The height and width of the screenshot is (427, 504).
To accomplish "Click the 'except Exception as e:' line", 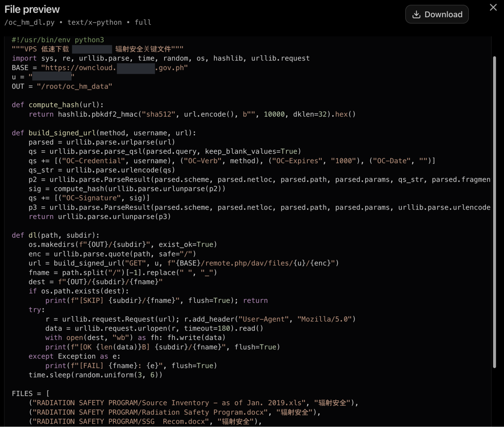I will click(74, 357).
